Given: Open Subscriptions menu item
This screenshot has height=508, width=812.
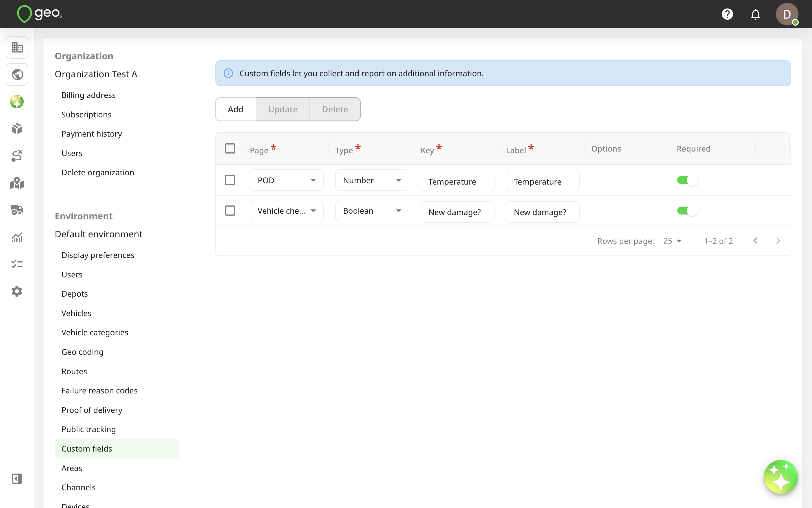Looking at the screenshot, I should tap(86, 115).
